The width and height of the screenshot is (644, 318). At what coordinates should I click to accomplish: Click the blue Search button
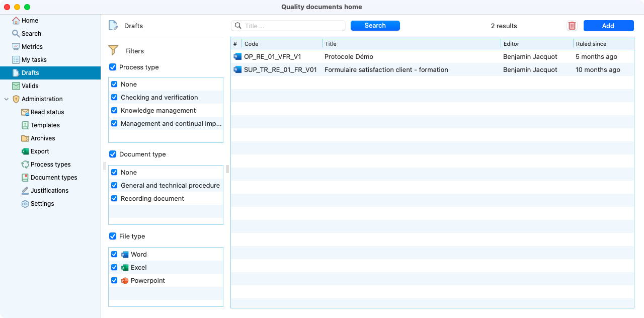pyautogui.click(x=375, y=26)
